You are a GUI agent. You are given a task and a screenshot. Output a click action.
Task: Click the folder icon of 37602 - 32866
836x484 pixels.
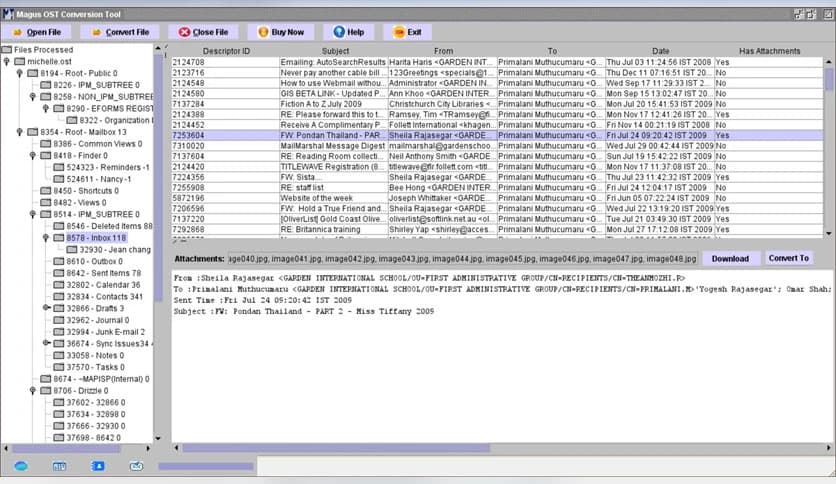pos(59,402)
